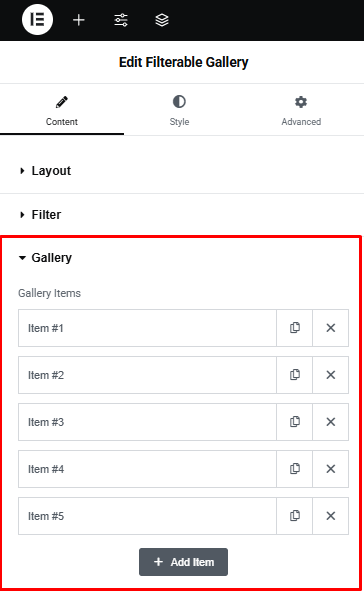
Task: Open Item #5 repeater row
Action: 147,516
